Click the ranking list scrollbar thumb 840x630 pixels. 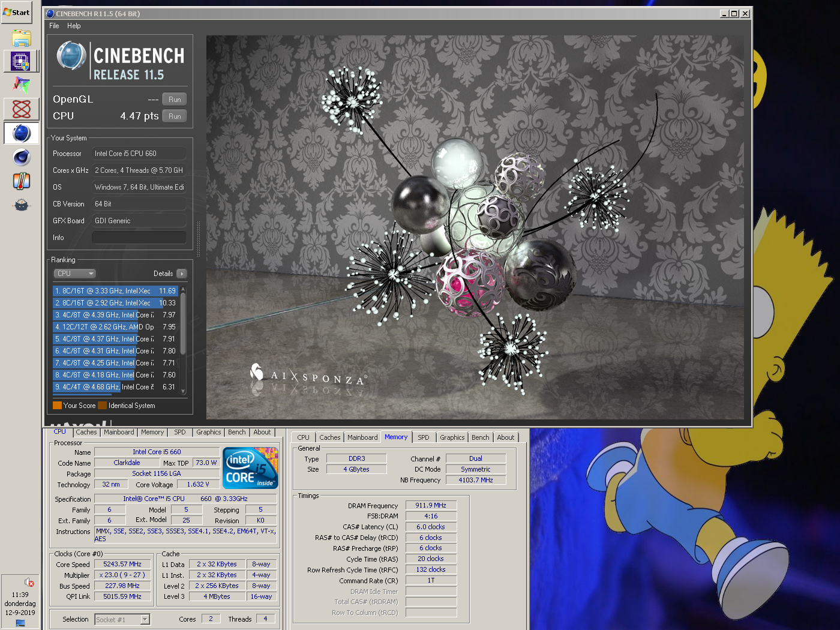coord(183,324)
